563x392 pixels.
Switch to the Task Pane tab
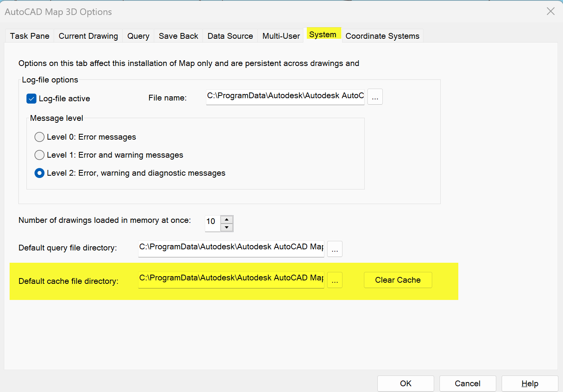tap(30, 36)
